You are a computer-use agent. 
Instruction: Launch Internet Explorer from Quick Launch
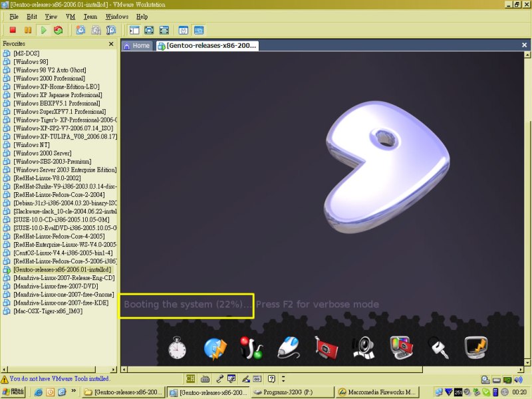pyautogui.click(x=39, y=392)
